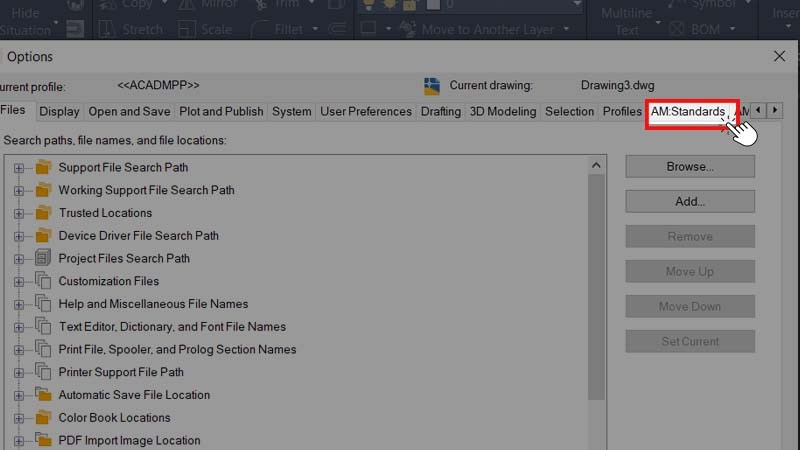Select the Files tab
The image size is (800, 450).
coord(13,110)
